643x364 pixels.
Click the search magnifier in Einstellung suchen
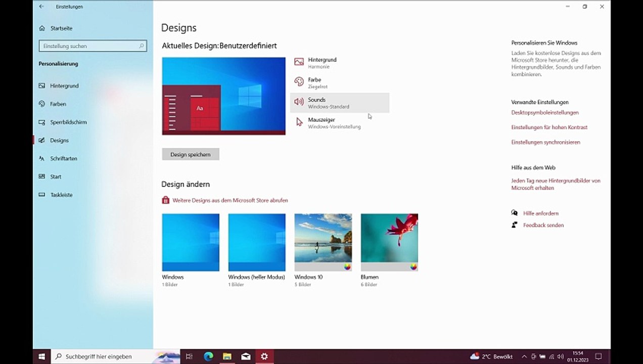coord(142,46)
